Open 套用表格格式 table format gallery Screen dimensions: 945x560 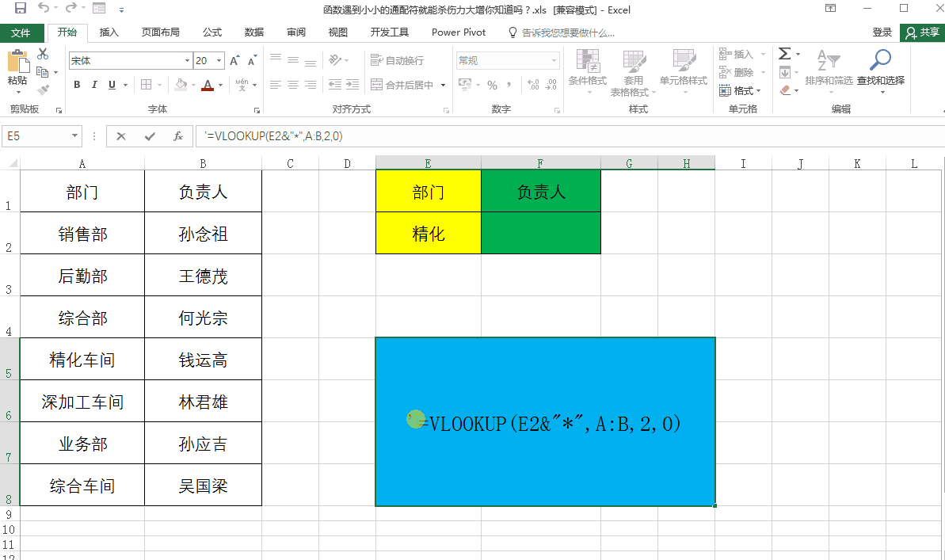click(633, 74)
